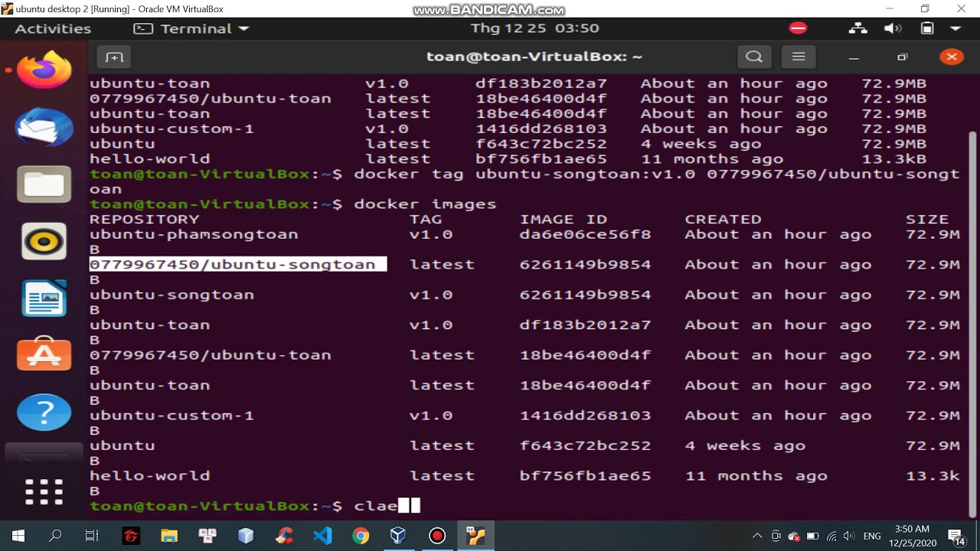Open Ubuntu Software store icon
The image size is (980, 551).
point(44,354)
